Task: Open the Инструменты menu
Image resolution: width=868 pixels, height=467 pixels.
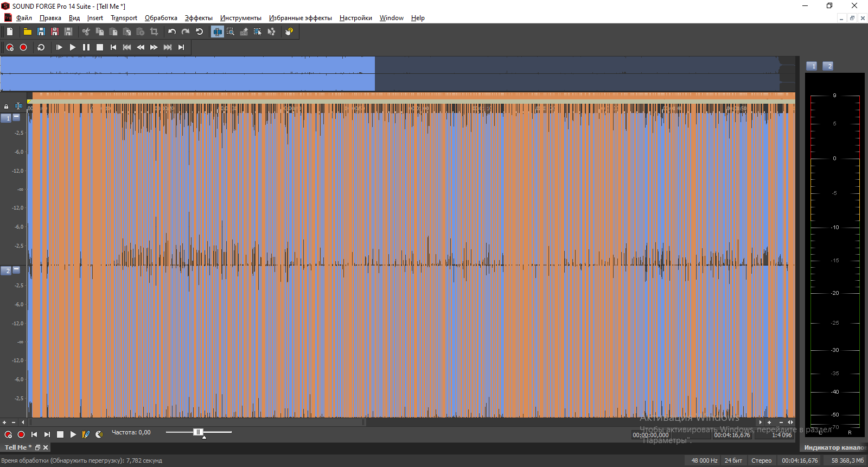Action: pyautogui.click(x=241, y=18)
